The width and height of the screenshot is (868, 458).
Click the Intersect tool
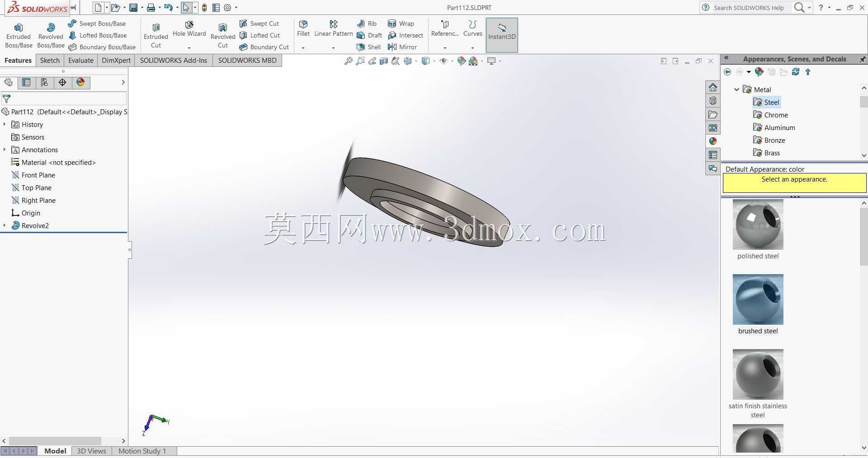[406, 35]
